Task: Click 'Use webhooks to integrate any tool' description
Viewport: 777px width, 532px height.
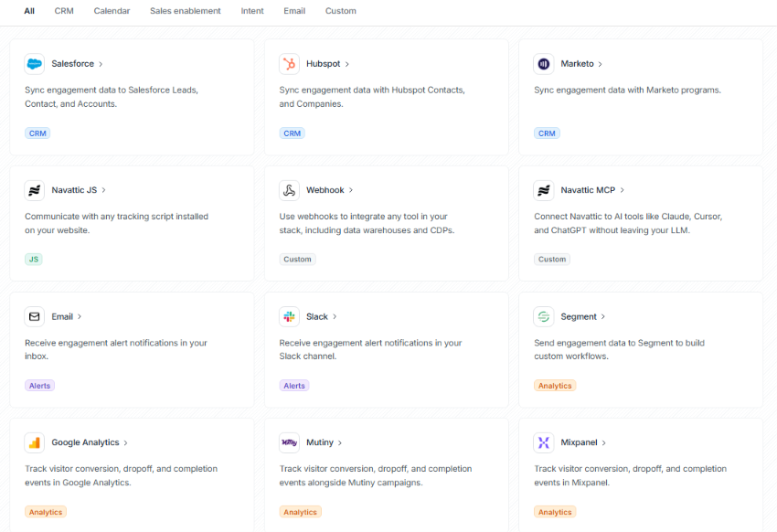Action: 367,223
